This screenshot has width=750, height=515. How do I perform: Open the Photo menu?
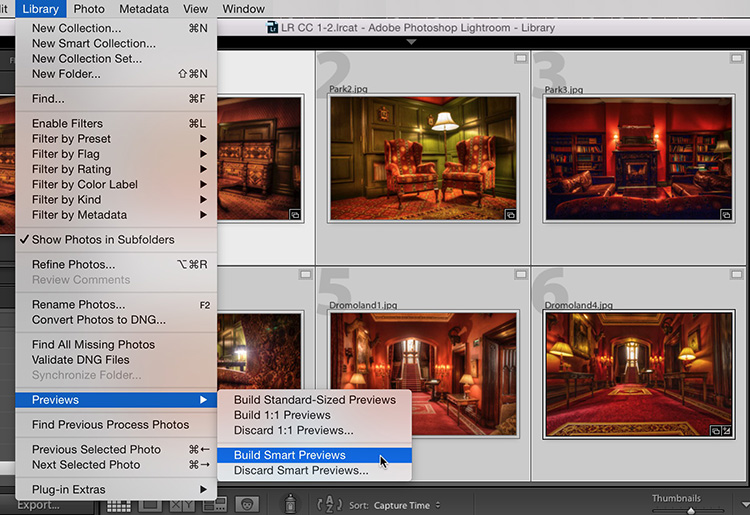[x=89, y=9]
